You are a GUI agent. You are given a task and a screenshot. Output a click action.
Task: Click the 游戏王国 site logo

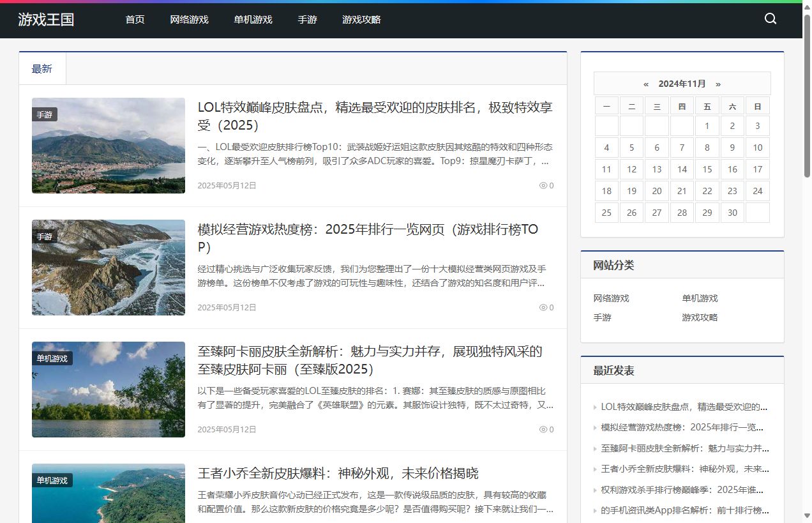point(46,20)
